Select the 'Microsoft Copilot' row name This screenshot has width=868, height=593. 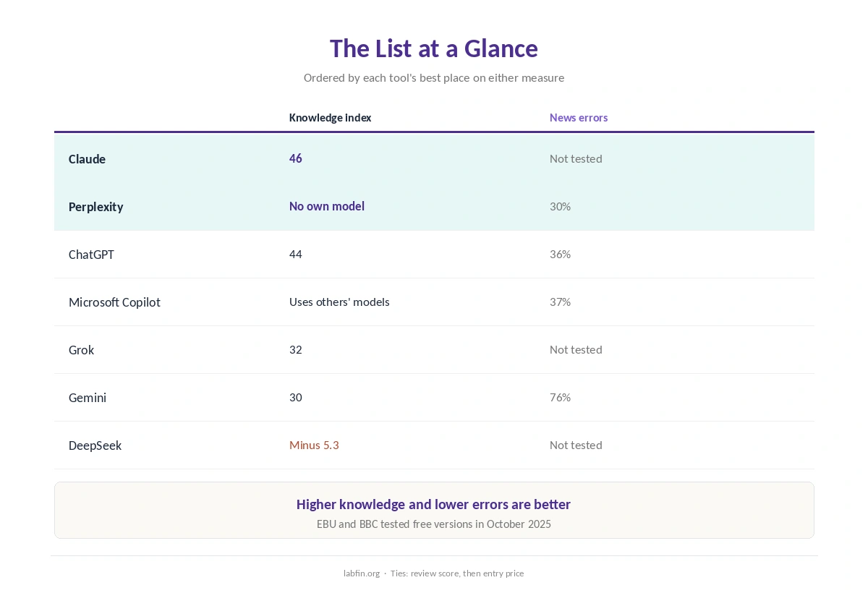click(114, 302)
